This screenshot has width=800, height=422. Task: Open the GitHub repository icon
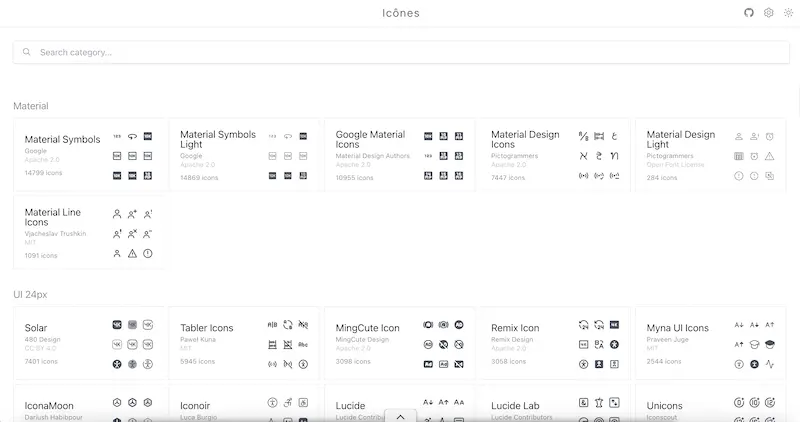pos(748,13)
